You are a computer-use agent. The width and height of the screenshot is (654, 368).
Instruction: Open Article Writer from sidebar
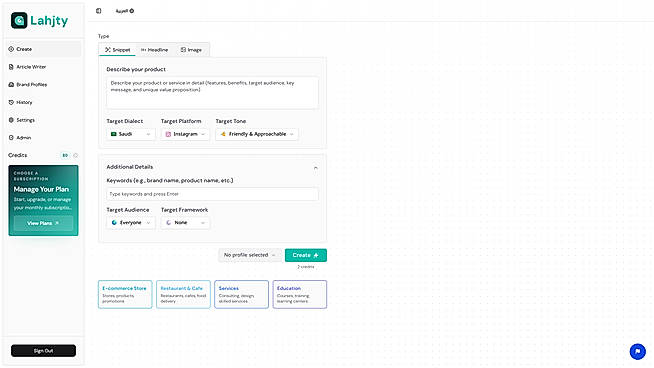tap(44, 67)
